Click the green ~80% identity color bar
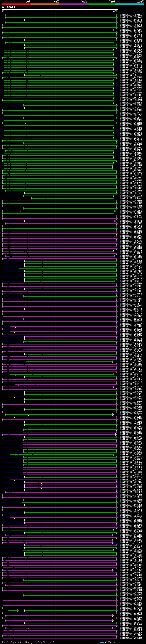This screenshot has height=644, width=146. 101,4
